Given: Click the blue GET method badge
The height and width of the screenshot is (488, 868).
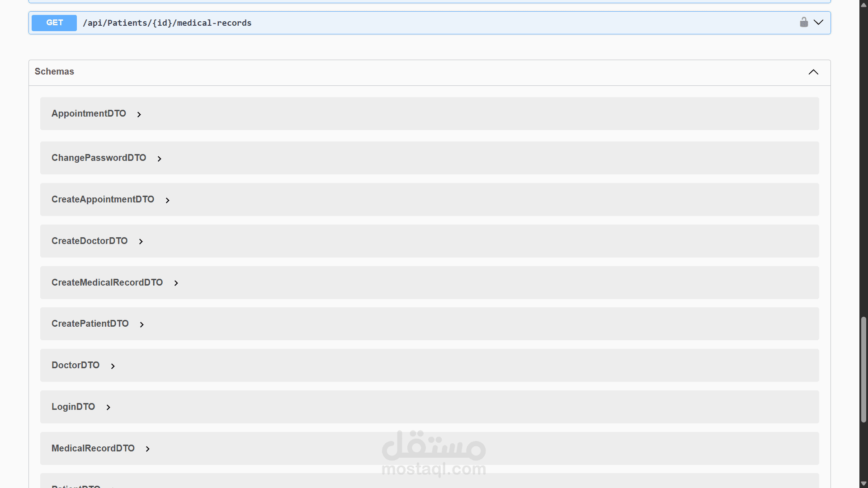Looking at the screenshot, I should 54,23.
